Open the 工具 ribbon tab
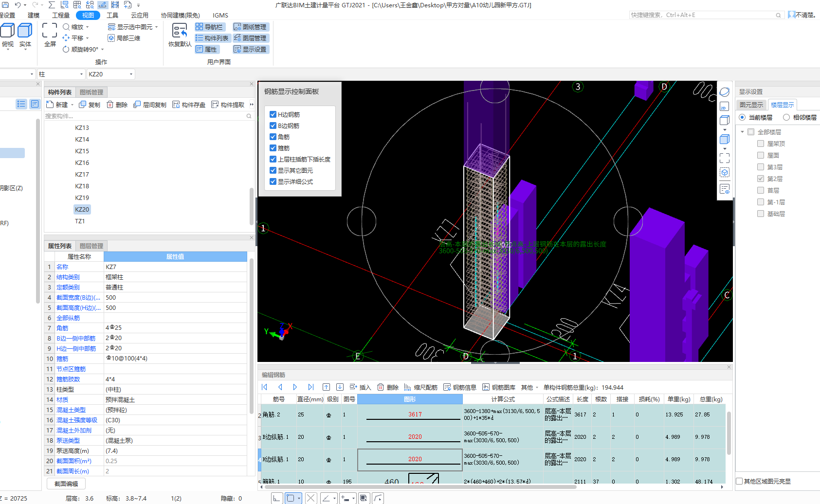 [x=112, y=16]
